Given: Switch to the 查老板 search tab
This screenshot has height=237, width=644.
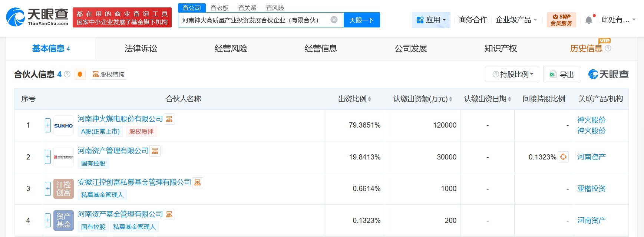Looking at the screenshot, I should pos(219,8).
